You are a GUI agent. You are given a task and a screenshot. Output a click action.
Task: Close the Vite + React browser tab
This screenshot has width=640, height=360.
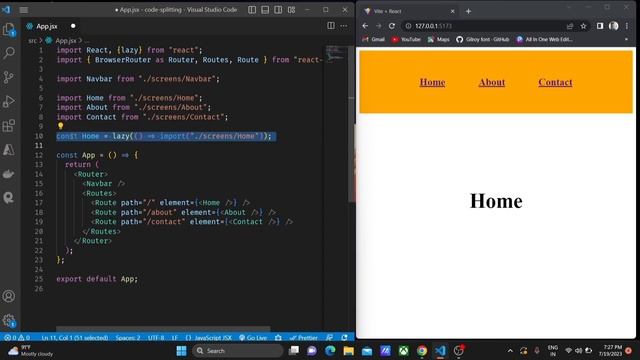(x=452, y=11)
